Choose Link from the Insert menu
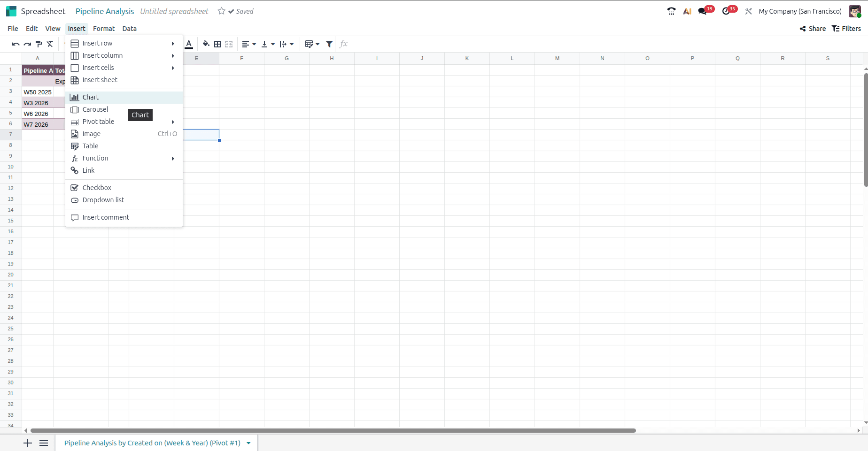Image resolution: width=868 pixels, height=451 pixels. (124, 170)
